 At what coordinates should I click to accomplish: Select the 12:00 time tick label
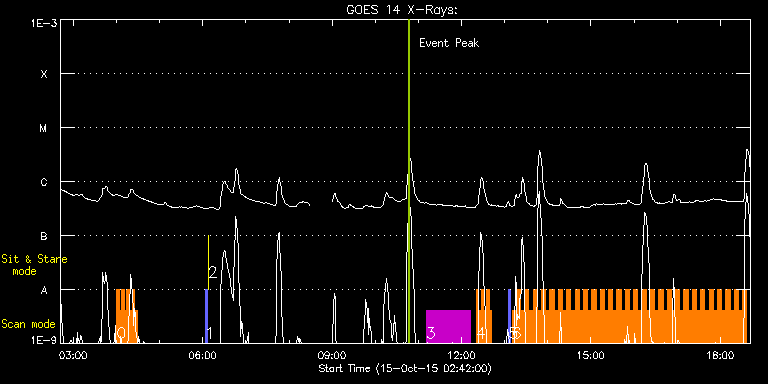[461, 355]
